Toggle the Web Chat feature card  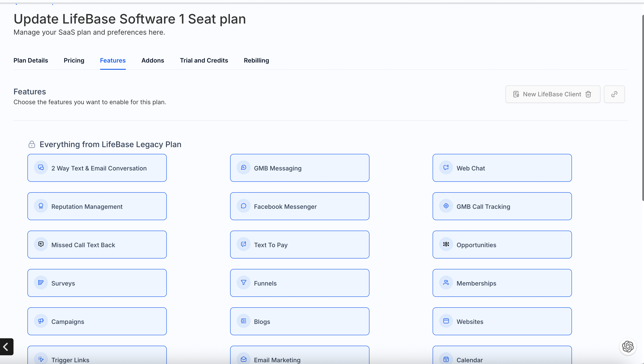tap(502, 168)
